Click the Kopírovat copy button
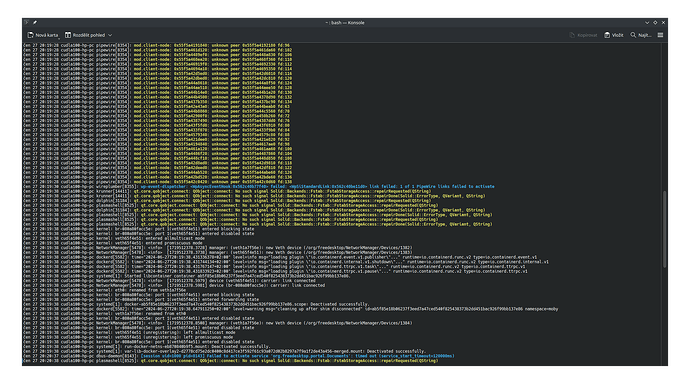This screenshot has height=392, width=690. [583, 35]
